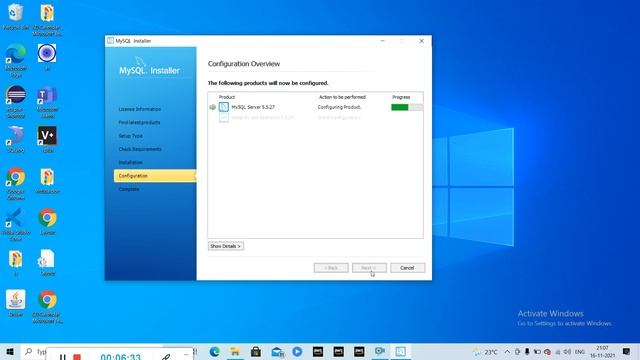The height and width of the screenshot is (360, 640).
Task: Select the Installation step in sidebar
Action: point(130,162)
